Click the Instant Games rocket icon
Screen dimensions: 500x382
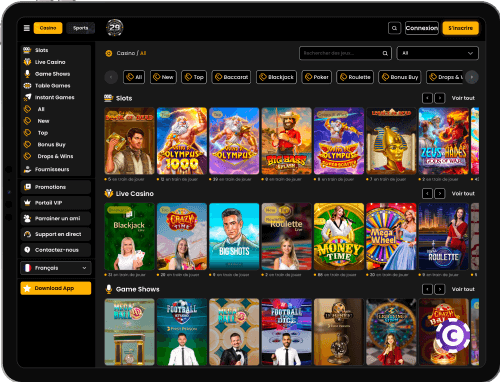(27, 97)
